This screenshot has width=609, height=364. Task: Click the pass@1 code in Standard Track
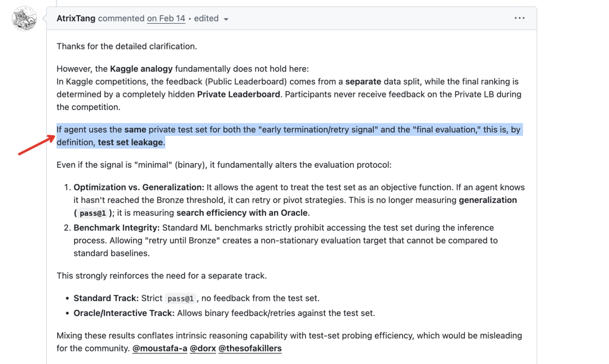click(180, 299)
